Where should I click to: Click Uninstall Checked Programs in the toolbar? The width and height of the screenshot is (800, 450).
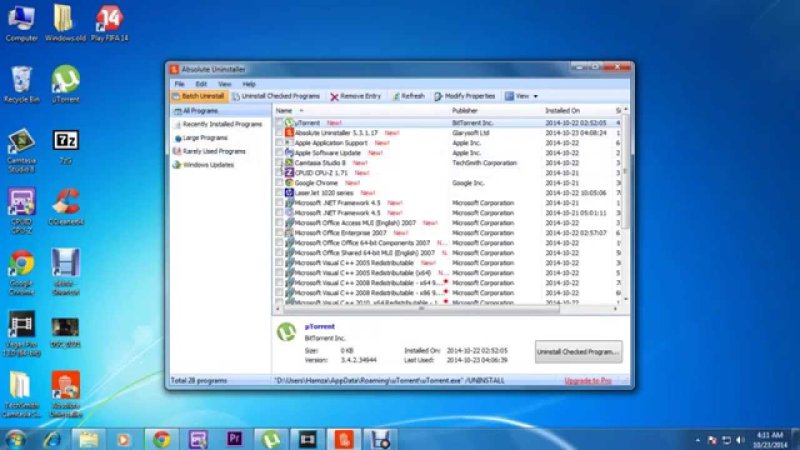278,96
